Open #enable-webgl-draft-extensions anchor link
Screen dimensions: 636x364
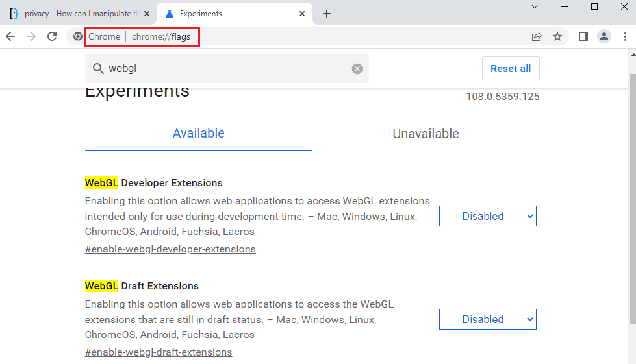point(159,352)
